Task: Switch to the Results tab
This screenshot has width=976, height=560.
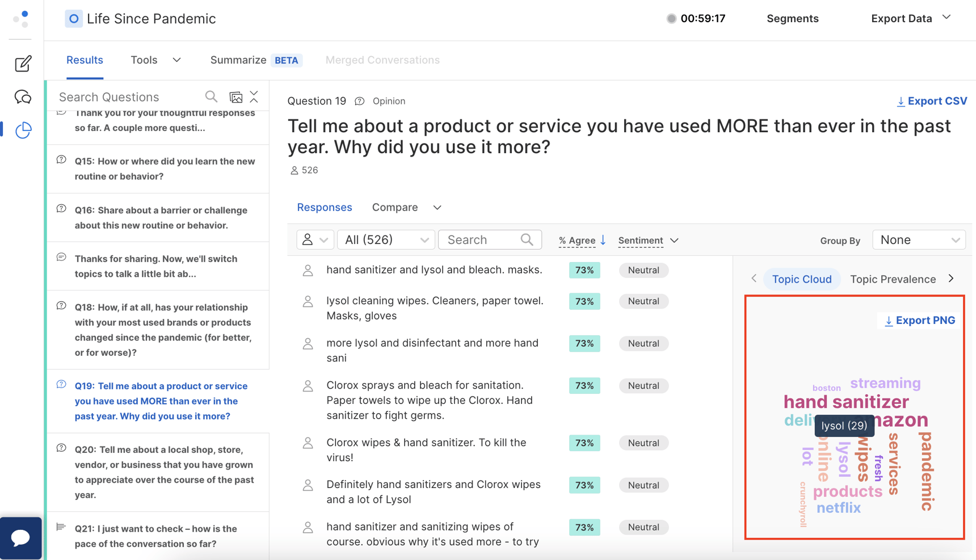Action: pos(85,60)
